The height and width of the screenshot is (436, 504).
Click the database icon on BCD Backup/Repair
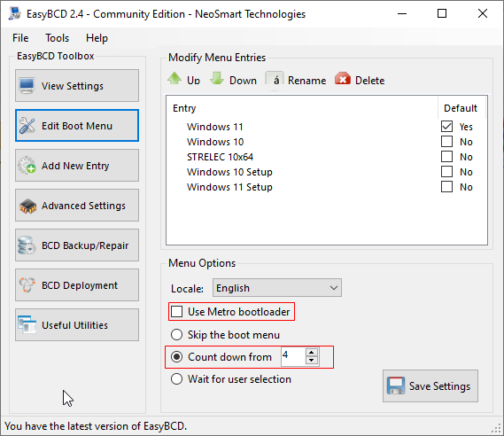tap(27, 245)
